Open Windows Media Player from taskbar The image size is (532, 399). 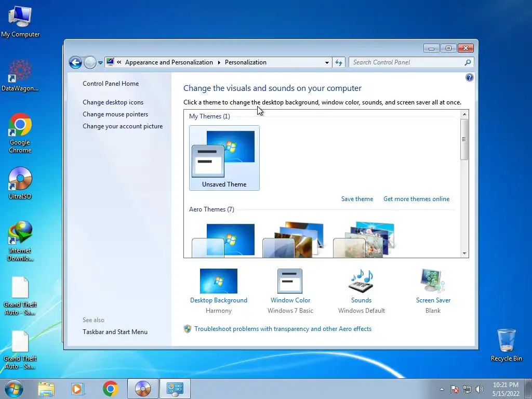(x=78, y=389)
